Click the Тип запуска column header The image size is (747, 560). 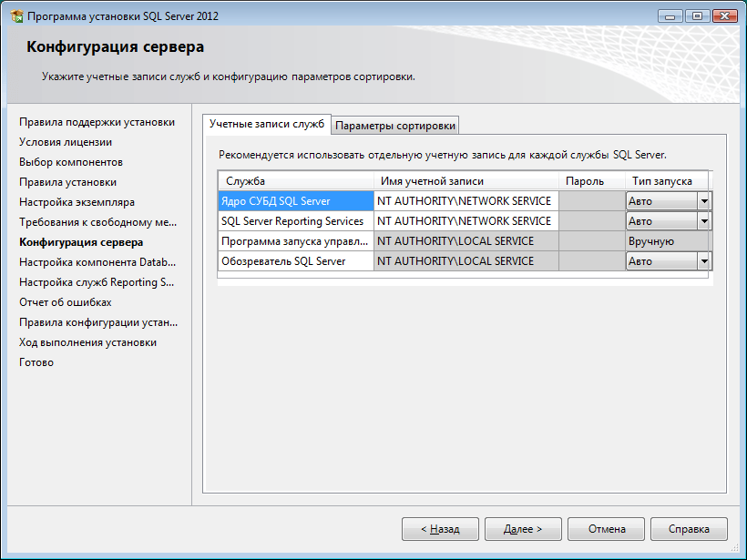(667, 181)
